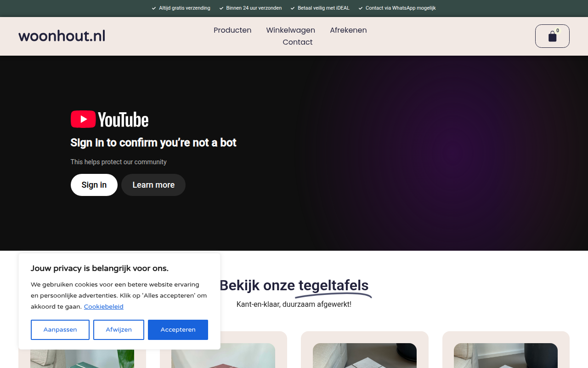Image resolution: width=588 pixels, height=368 pixels.
Task: Open the Cookiebeleid link
Action: [104, 307]
